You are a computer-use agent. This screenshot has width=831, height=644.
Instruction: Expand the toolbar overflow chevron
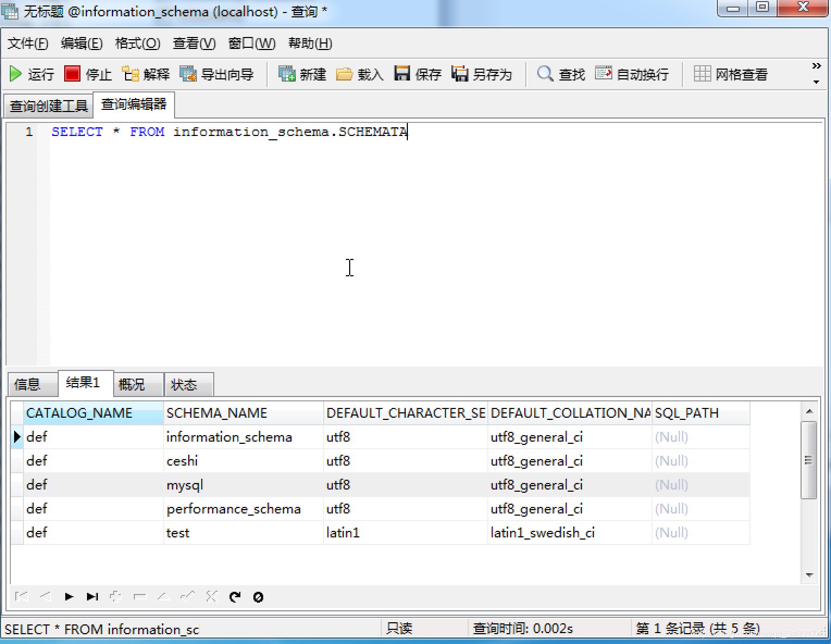pyautogui.click(x=816, y=66)
